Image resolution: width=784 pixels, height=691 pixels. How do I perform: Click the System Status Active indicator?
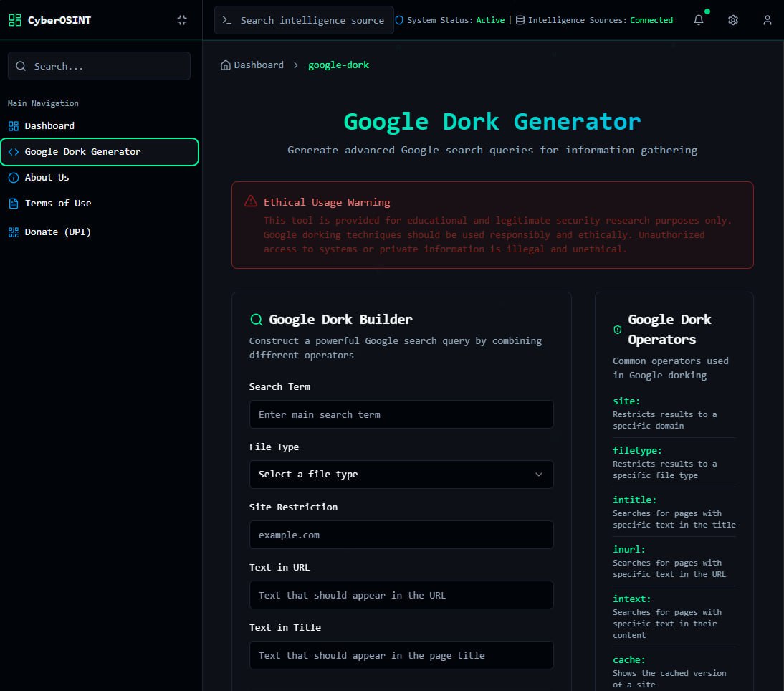pyautogui.click(x=450, y=20)
